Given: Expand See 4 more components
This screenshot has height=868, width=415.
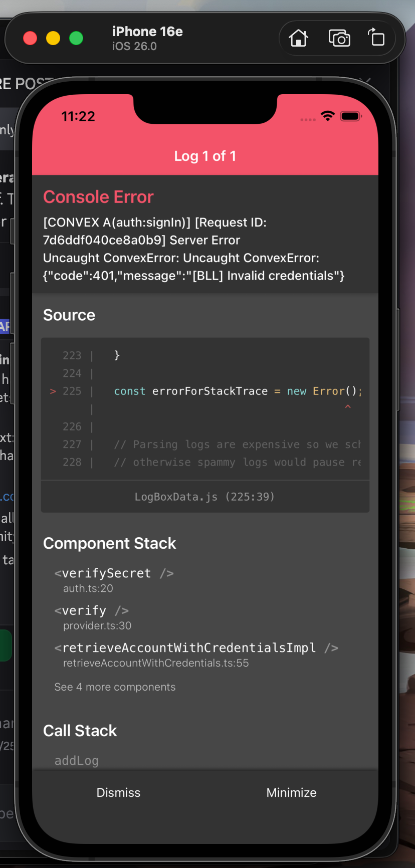Looking at the screenshot, I should click(x=115, y=687).
